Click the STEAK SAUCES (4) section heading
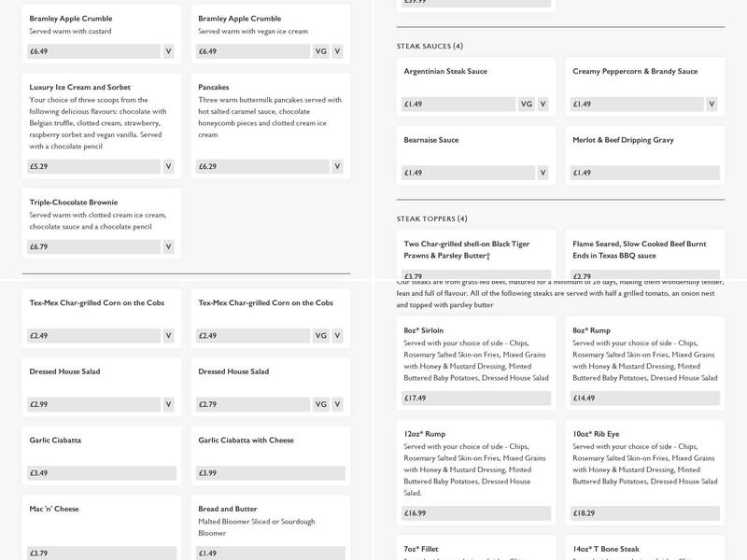This screenshot has width=747, height=560. 430,46
